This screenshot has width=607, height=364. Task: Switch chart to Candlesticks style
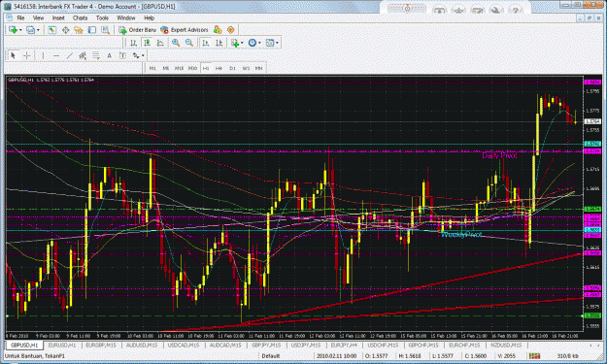(x=147, y=43)
